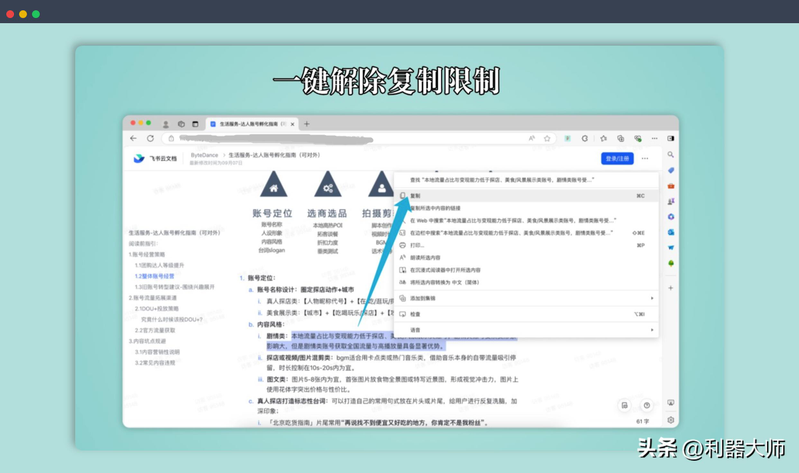The height and width of the screenshot is (473, 799).
Task: Go to outline item 2.2官方流量获取
Action: pos(155,330)
